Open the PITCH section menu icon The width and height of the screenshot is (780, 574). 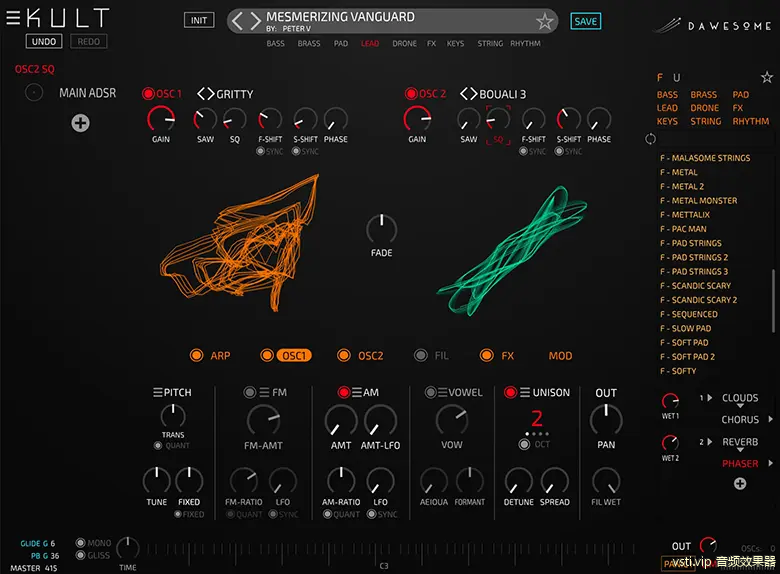(157, 393)
